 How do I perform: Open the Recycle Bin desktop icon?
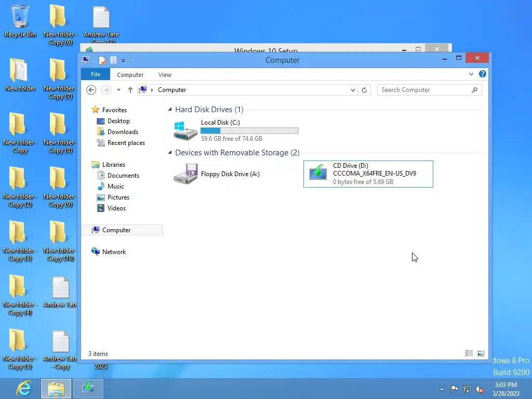(20, 21)
